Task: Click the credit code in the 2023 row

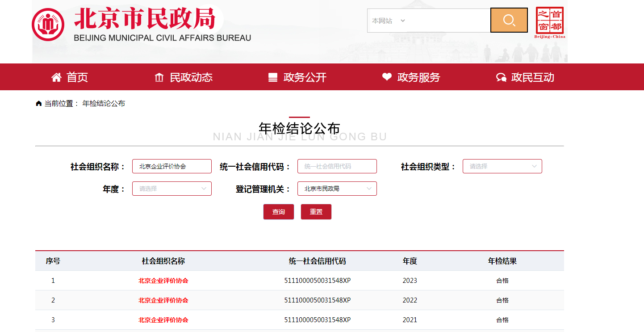Action: coord(318,281)
